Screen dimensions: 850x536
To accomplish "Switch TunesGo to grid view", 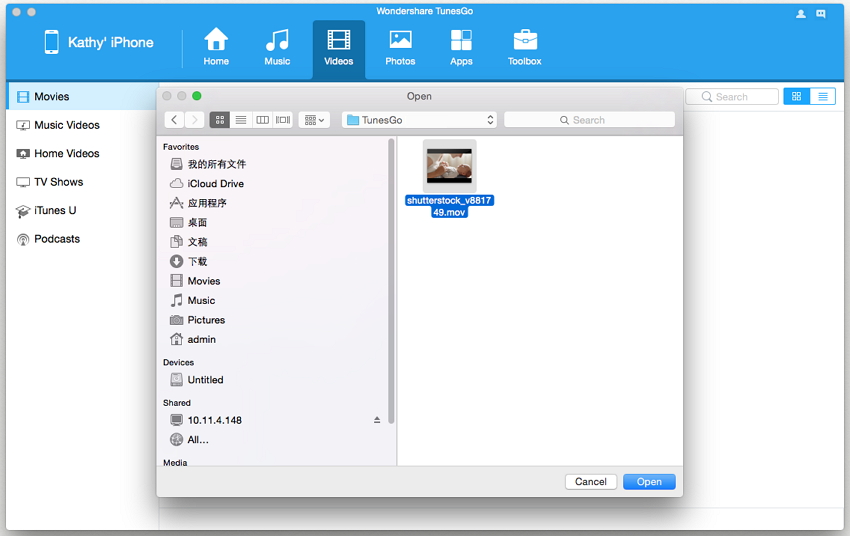I will click(x=796, y=96).
